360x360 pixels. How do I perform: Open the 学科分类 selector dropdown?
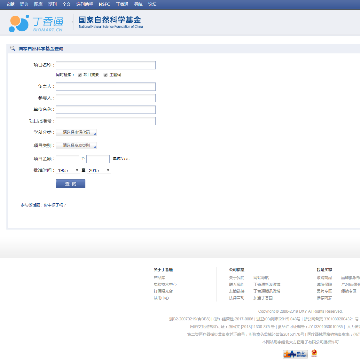coord(76,132)
